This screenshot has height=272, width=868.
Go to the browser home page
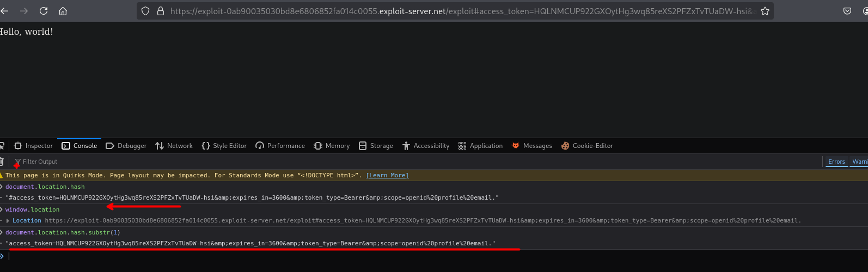[x=63, y=11]
